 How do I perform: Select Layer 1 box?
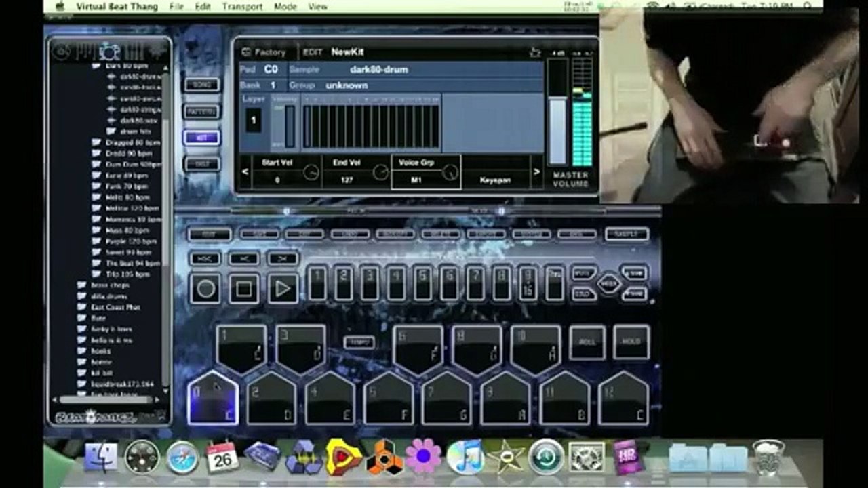(253, 121)
